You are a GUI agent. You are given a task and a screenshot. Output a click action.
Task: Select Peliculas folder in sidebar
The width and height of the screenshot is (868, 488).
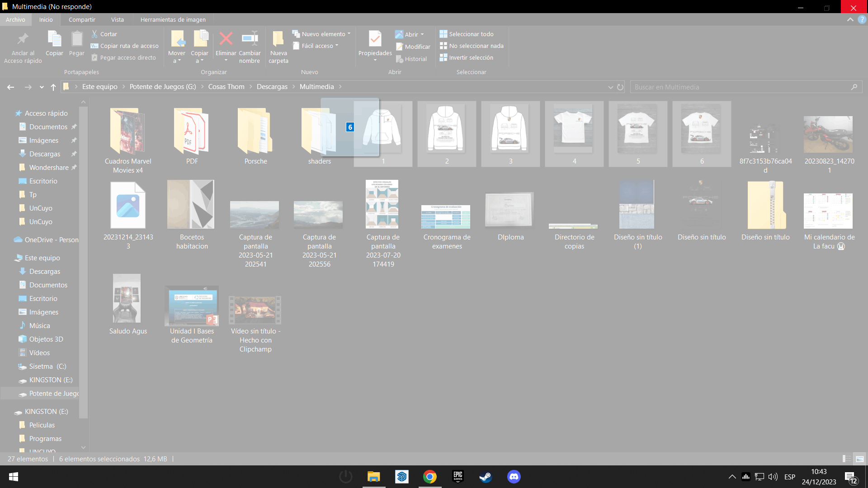(42, 425)
